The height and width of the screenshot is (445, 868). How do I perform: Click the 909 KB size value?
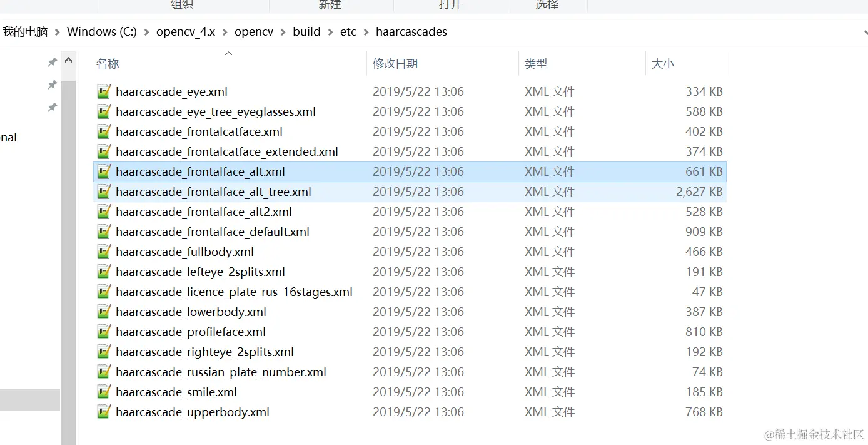tap(704, 232)
